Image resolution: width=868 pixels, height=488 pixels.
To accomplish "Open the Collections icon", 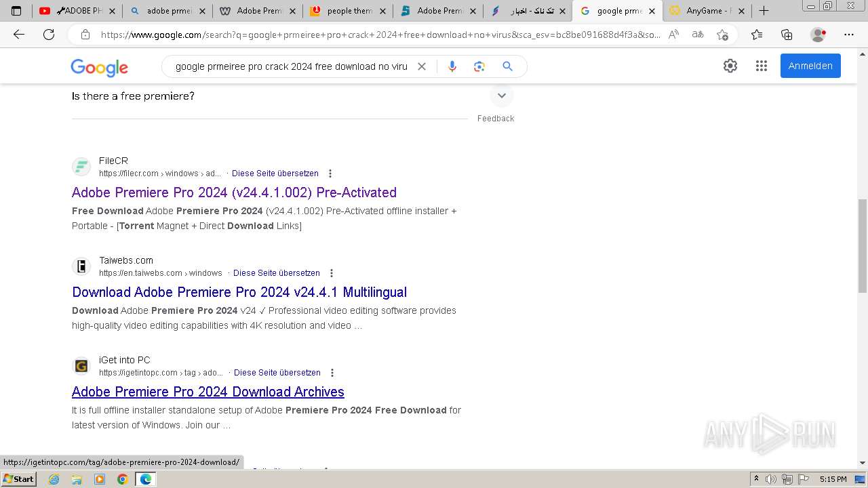I will (787, 35).
